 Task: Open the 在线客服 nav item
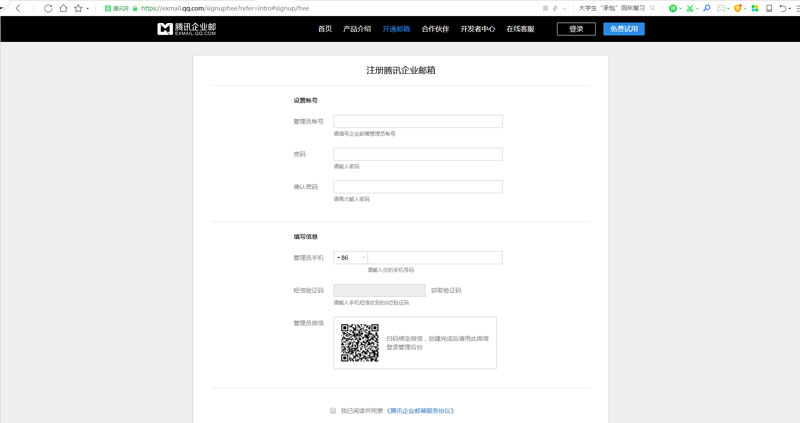tap(520, 29)
